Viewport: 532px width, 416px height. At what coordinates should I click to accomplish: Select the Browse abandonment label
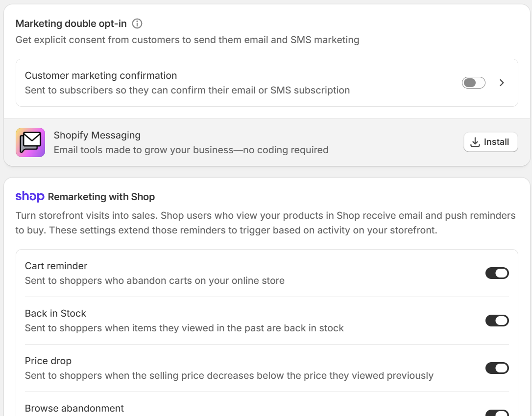point(74,408)
